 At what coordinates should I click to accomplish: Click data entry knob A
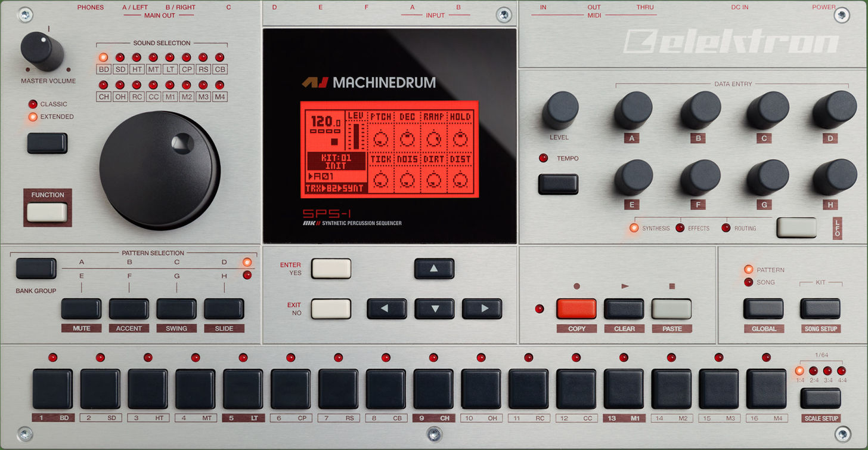pos(633,110)
